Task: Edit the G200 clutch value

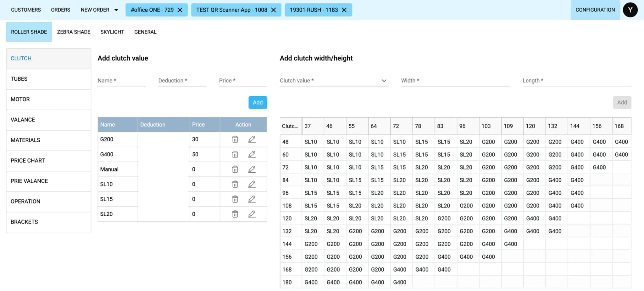Action: click(x=252, y=139)
